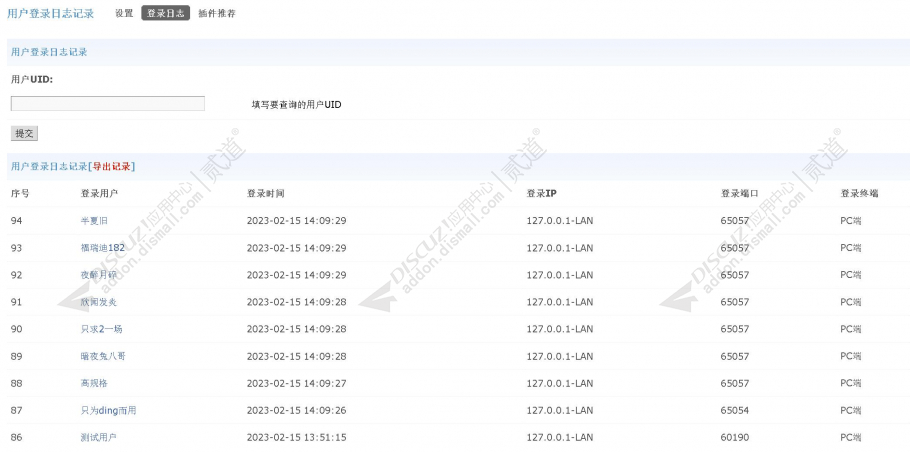Switch to the 登录日志 tab
This screenshot has width=910, height=452.
(x=165, y=13)
